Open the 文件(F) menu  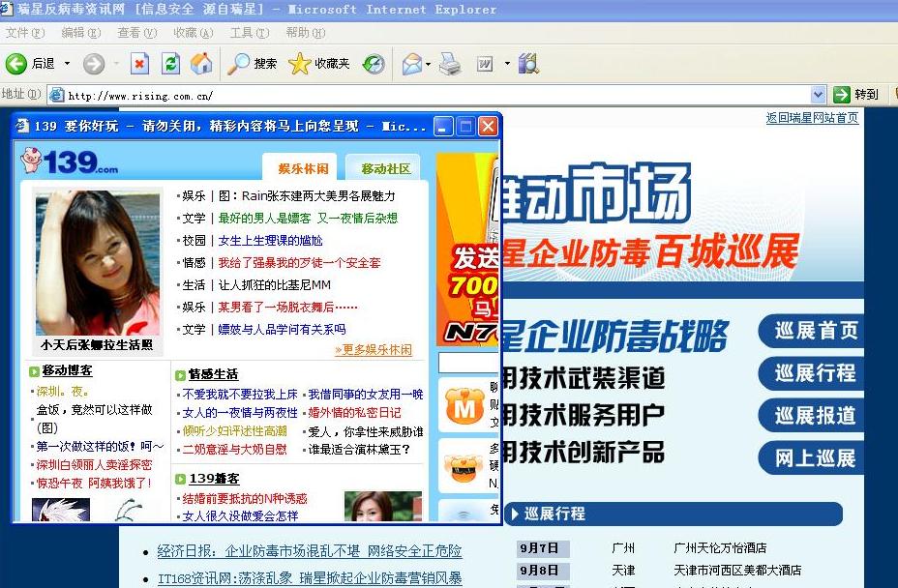(x=24, y=33)
